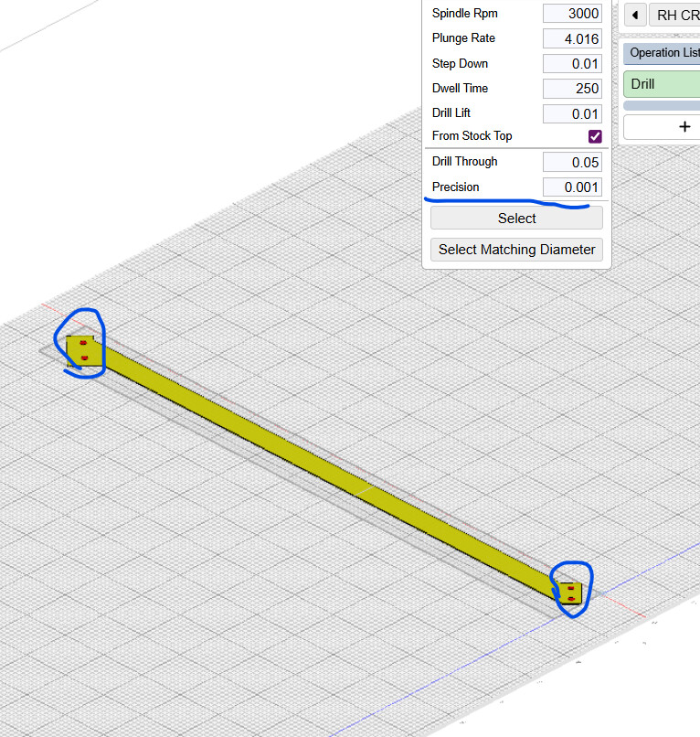The image size is (700, 737).
Task: Toggle the From Stock Top checkbox
Action: 595,136
